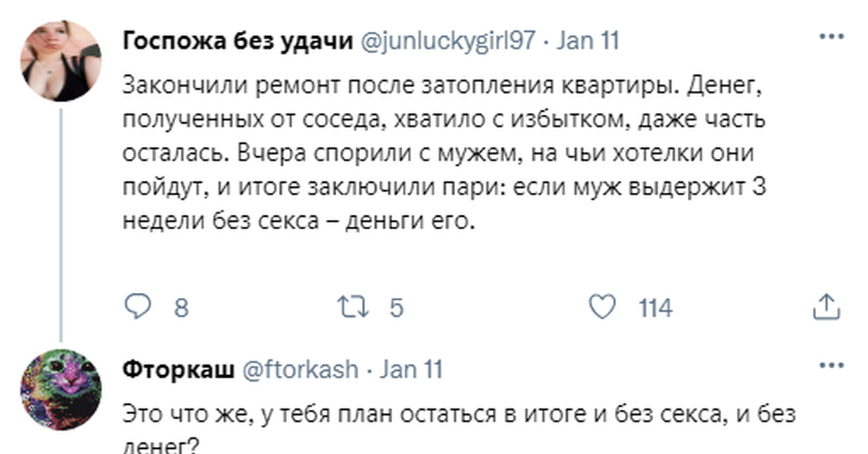This screenshot has width=868, height=454.
Task: Open Госпожа без удачи's profile picture
Action: (x=61, y=61)
